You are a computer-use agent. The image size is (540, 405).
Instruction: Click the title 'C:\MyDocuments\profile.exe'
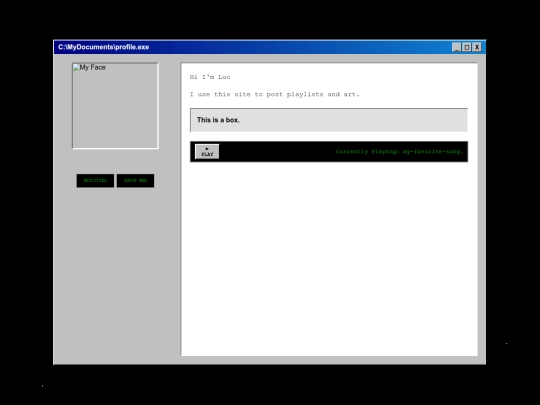point(104,47)
